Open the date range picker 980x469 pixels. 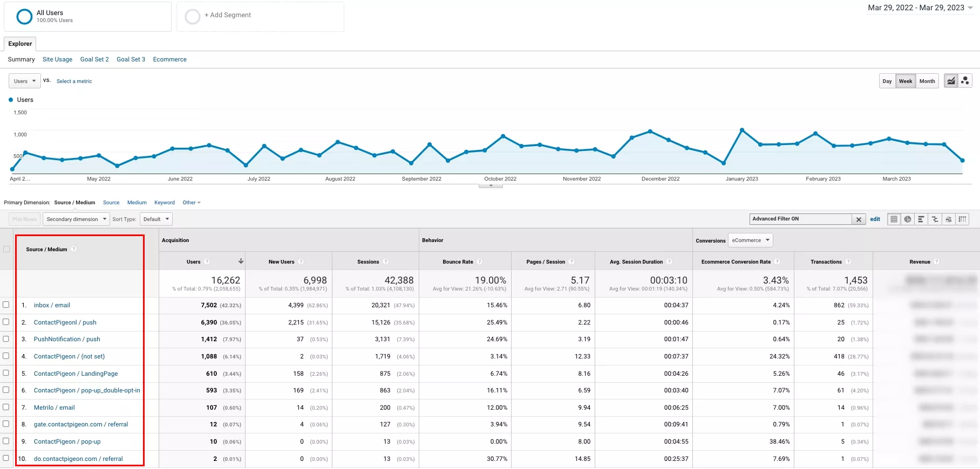click(x=920, y=8)
